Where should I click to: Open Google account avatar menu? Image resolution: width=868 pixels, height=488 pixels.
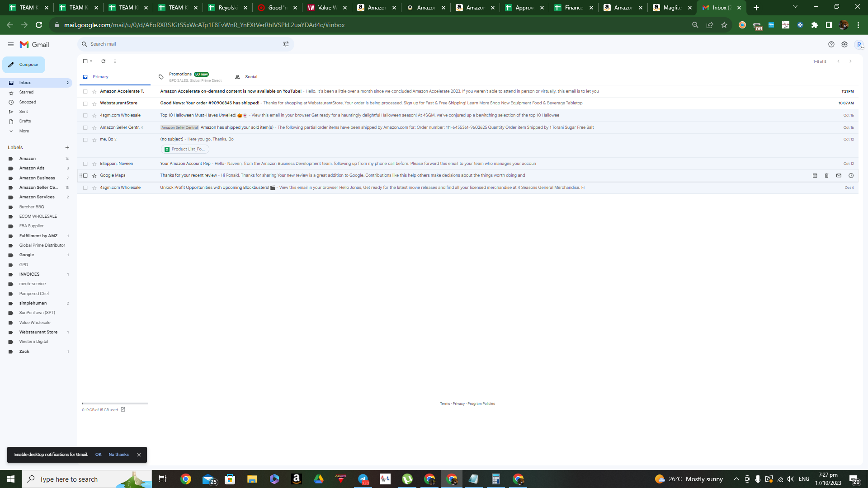click(859, 44)
